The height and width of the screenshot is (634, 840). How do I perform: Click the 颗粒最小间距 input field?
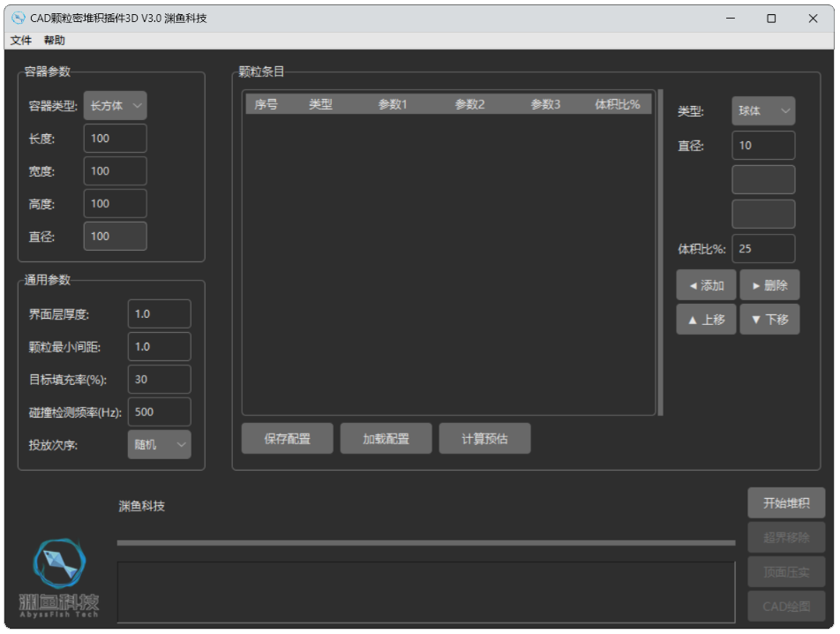click(x=159, y=346)
